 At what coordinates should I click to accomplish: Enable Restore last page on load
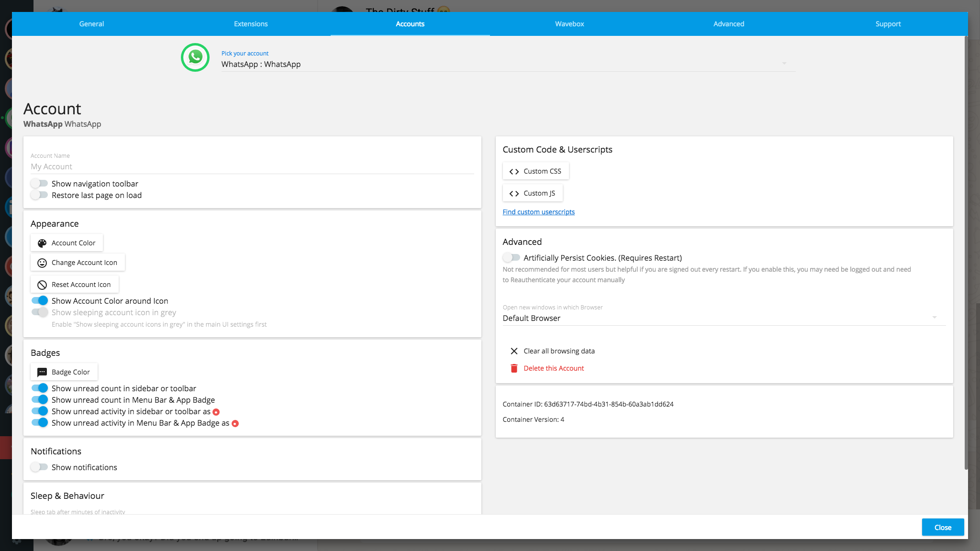tap(39, 195)
